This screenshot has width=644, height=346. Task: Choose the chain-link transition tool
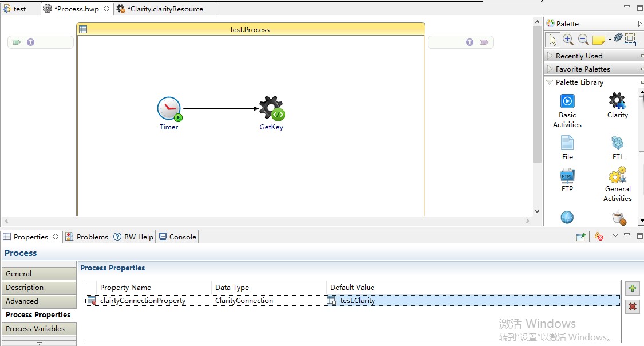pyautogui.click(x=618, y=38)
